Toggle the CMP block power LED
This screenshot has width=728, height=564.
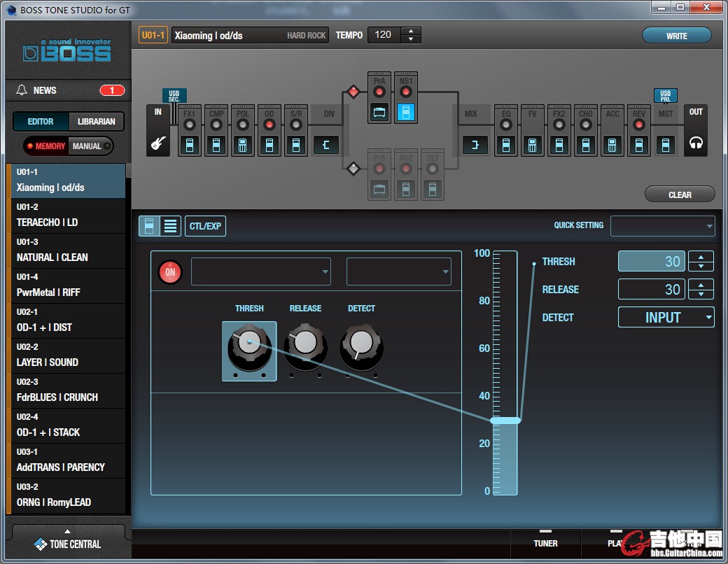tap(216, 125)
